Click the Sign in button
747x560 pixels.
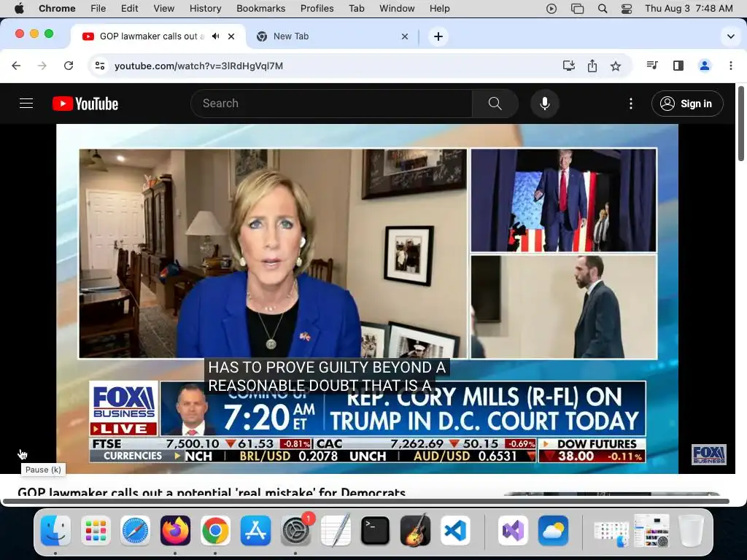(687, 104)
